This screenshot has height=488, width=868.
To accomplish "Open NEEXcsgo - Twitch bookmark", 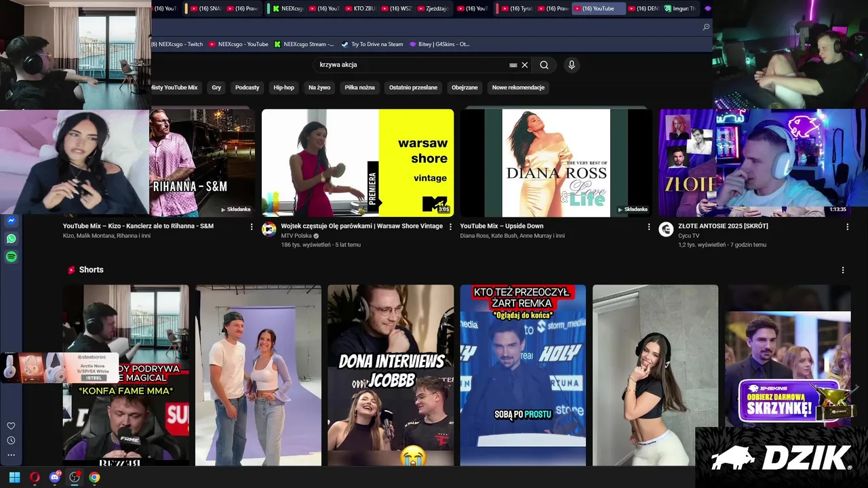I will coord(178,44).
